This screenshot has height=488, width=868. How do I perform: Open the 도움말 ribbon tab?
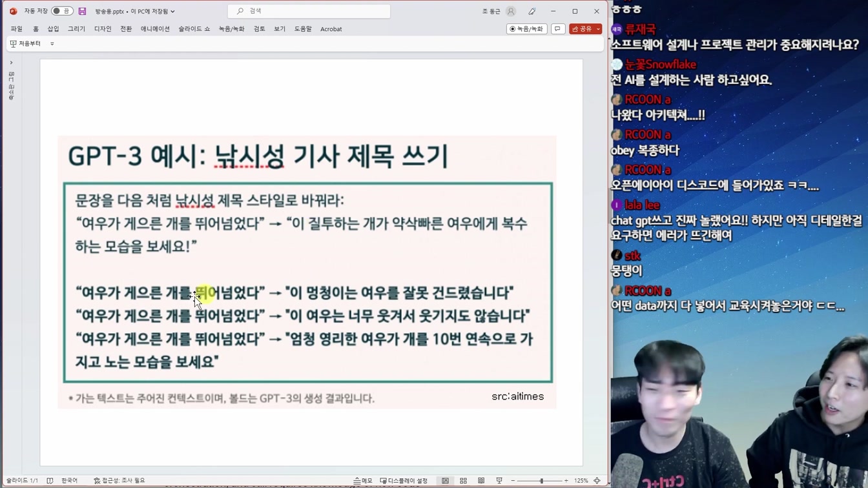tap(303, 29)
